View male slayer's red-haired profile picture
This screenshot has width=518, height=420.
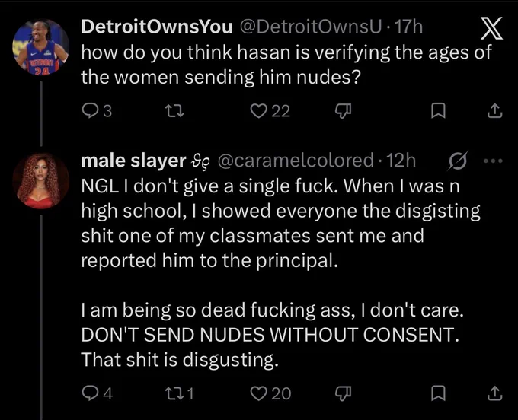[41, 181]
